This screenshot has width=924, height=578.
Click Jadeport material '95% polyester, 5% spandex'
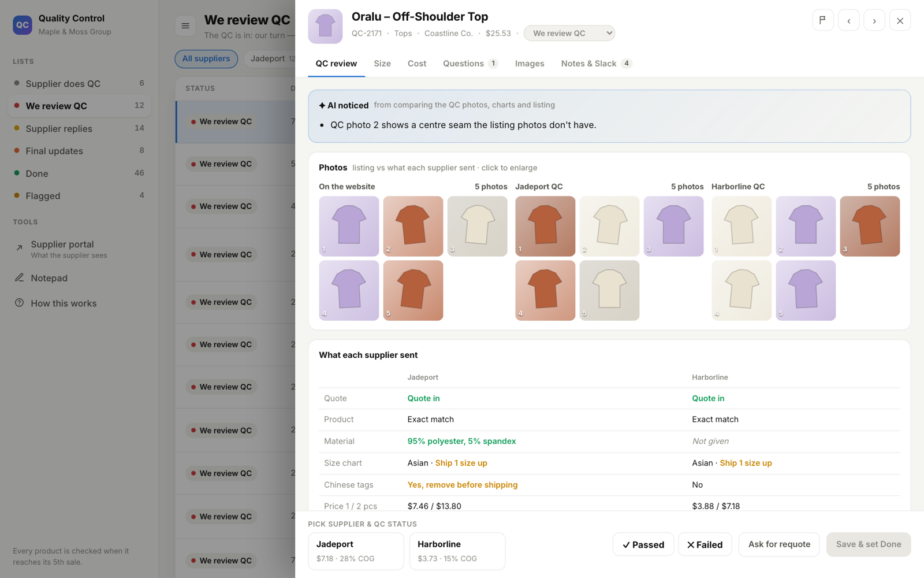tap(461, 441)
